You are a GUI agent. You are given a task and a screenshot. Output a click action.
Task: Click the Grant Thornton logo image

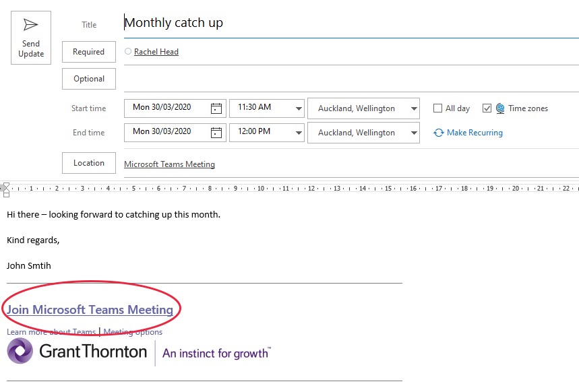[139, 352]
